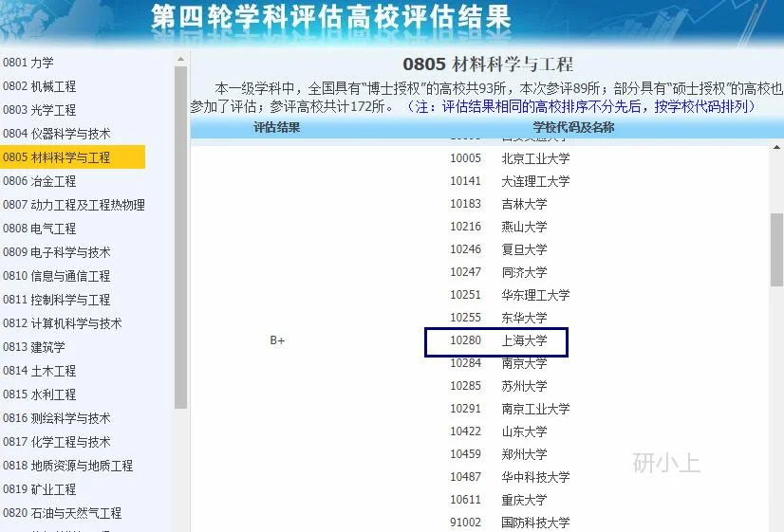This screenshot has height=532, width=784.
Task: Click the 0805 材料科学与工程 page heading
Action: (x=488, y=64)
